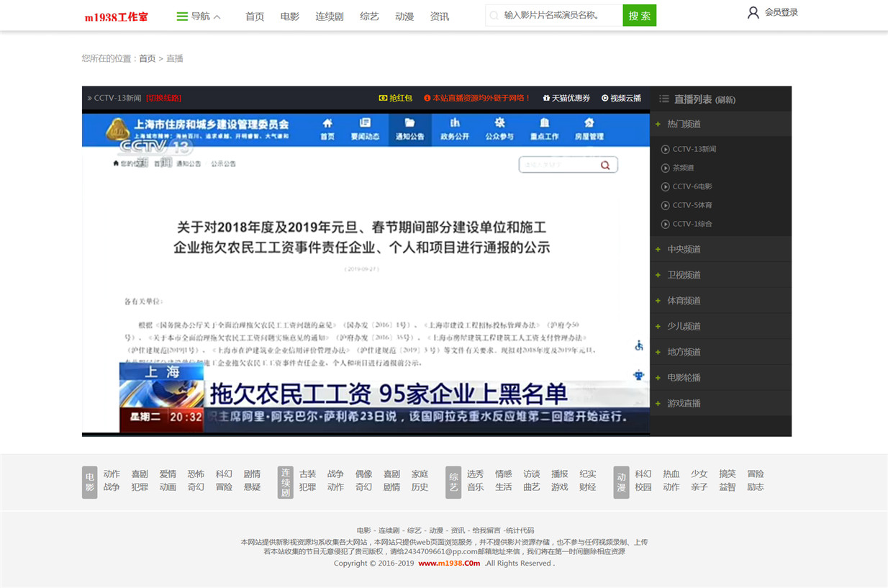Screen dimensions: 888x588
Task: Click the m1938工作室 site logo
Action: click(x=117, y=17)
